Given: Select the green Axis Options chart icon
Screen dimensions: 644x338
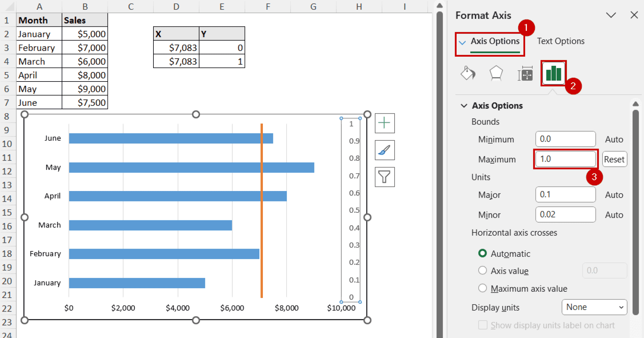Looking at the screenshot, I should [553, 73].
